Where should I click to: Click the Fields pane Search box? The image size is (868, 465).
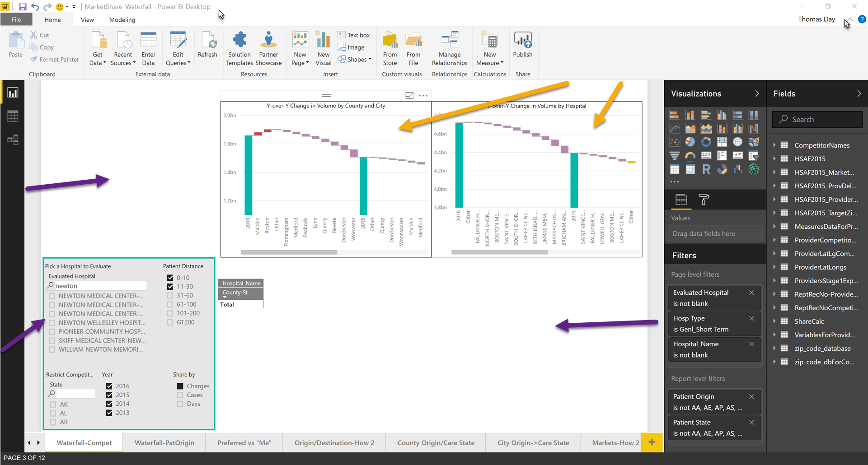tap(817, 119)
